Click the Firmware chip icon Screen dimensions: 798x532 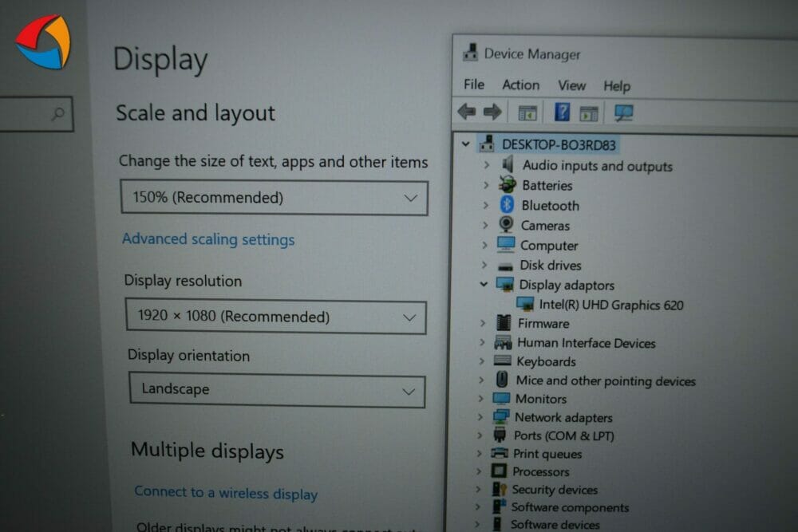(504, 322)
